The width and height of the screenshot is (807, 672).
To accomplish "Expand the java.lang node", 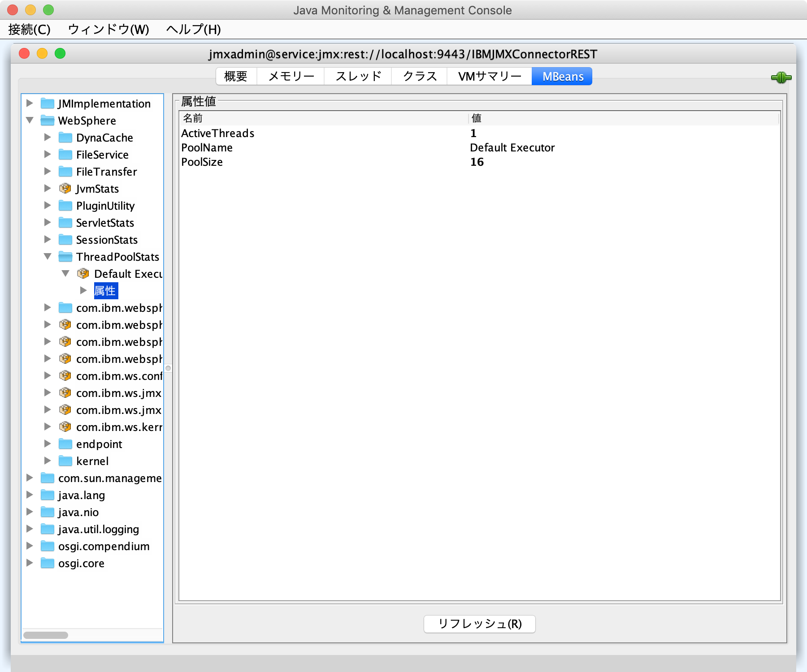I will [x=30, y=495].
